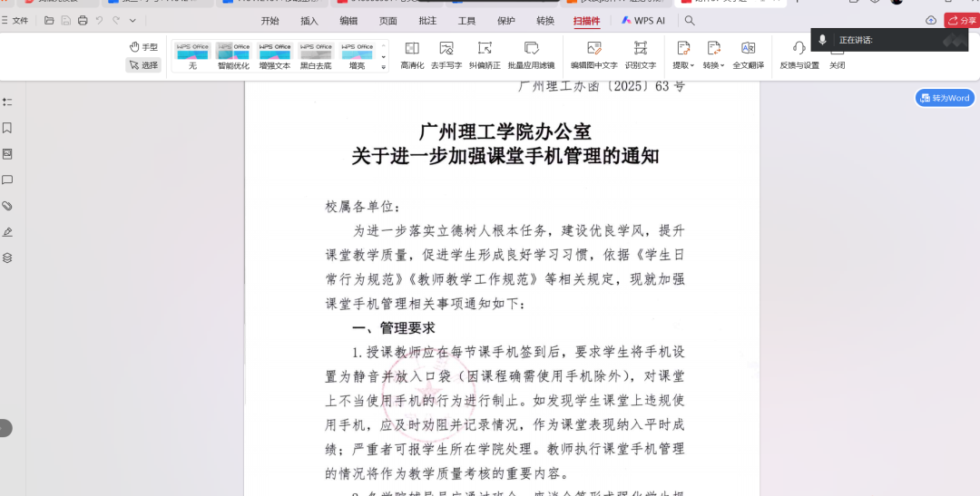Click the red 分享 share button
Screen dimensions: 980x496
pos(962,21)
